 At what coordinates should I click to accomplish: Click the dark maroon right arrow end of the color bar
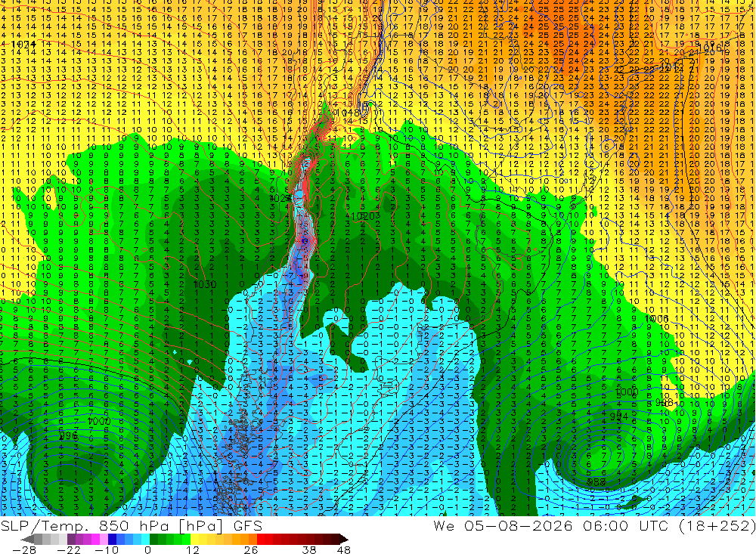(x=344, y=540)
